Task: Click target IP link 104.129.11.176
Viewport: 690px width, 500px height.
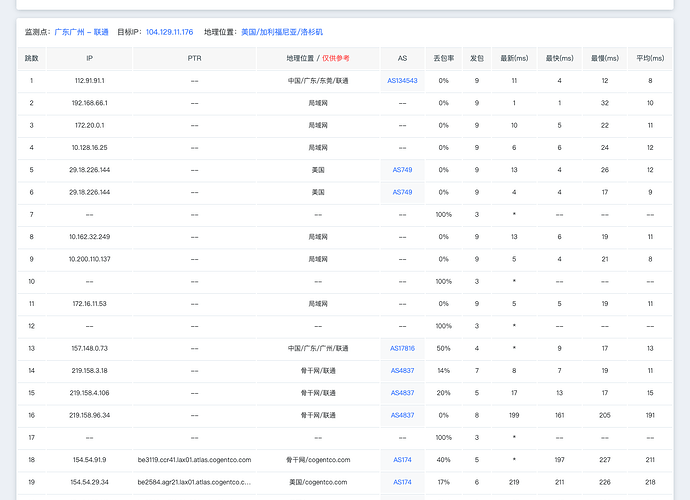Action: click(x=169, y=32)
